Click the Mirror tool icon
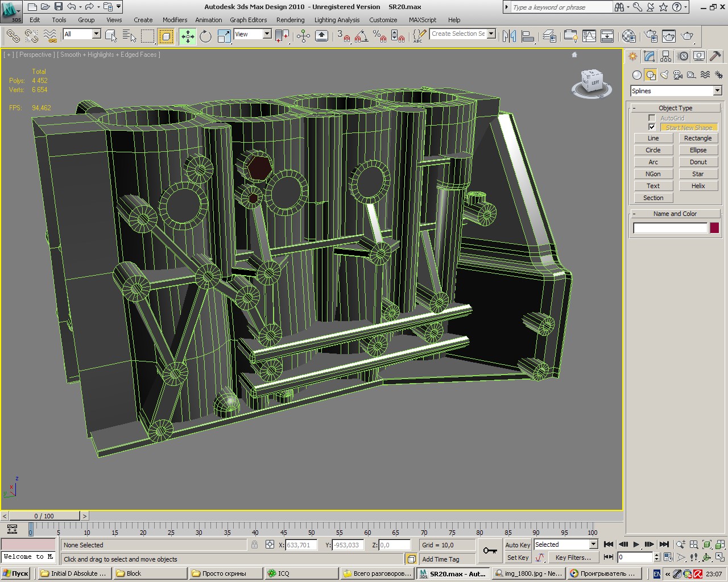Image resolution: width=728 pixels, height=582 pixels. (x=509, y=36)
